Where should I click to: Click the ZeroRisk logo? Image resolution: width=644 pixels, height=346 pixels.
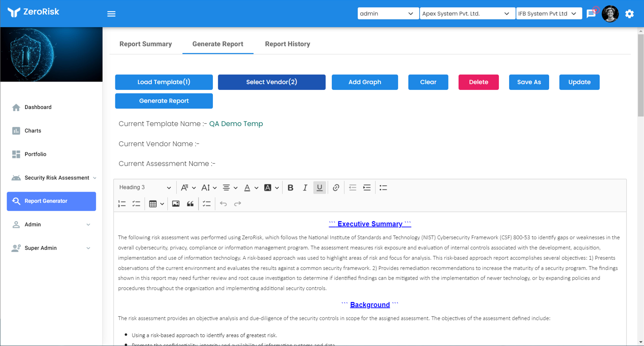tap(33, 12)
